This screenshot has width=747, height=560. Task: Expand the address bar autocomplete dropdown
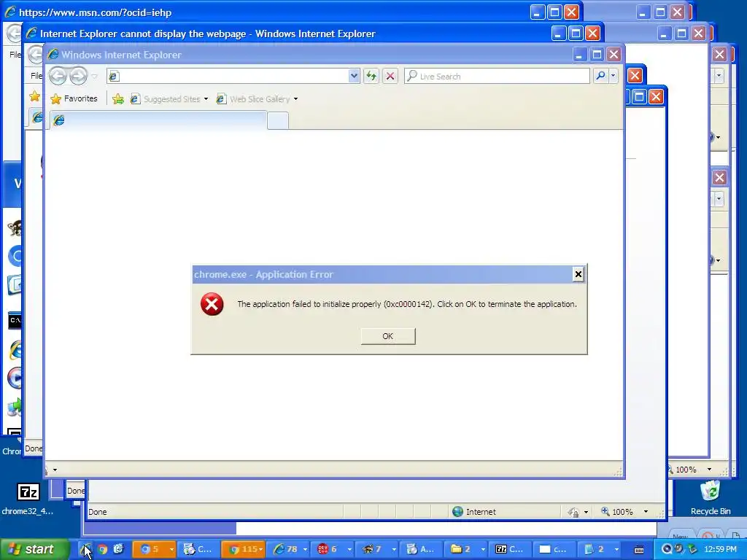tap(354, 76)
